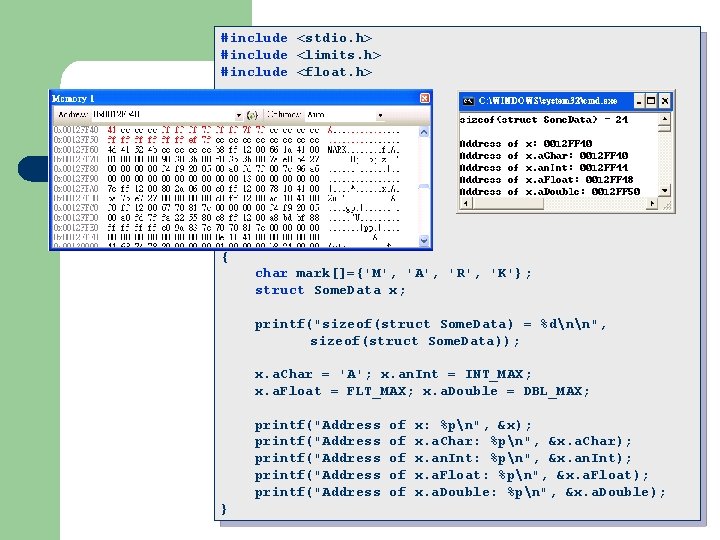Click the printf '&x.aDouble' code line

460,492
